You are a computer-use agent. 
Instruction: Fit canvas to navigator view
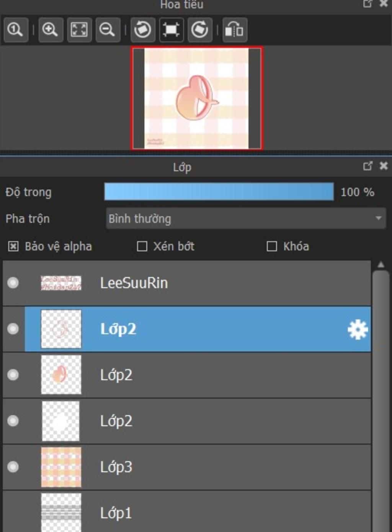[x=79, y=29]
